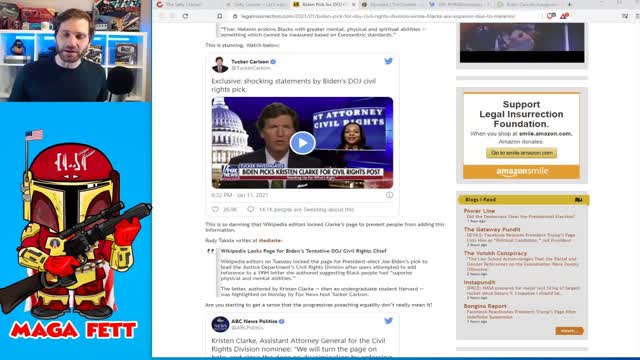Open the Brave Shields lion icon
Image resolution: width=640 pixels, height=360 pixels.
point(551,16)
